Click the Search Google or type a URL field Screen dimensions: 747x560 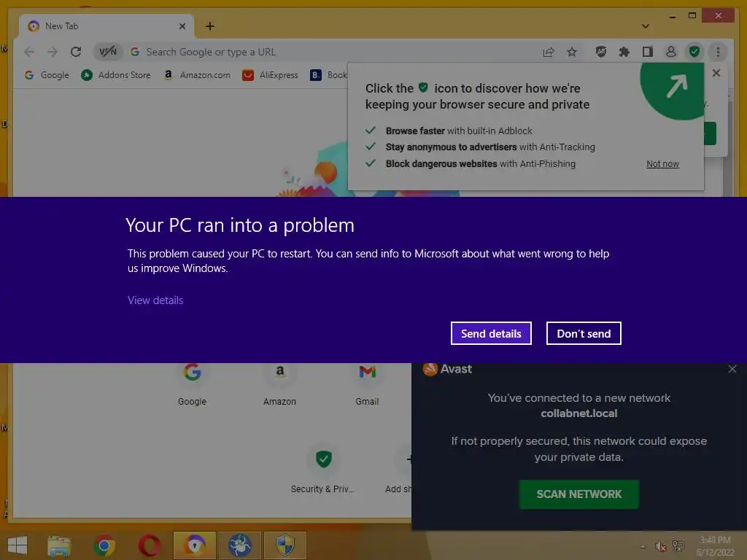[x=333, y=52]
